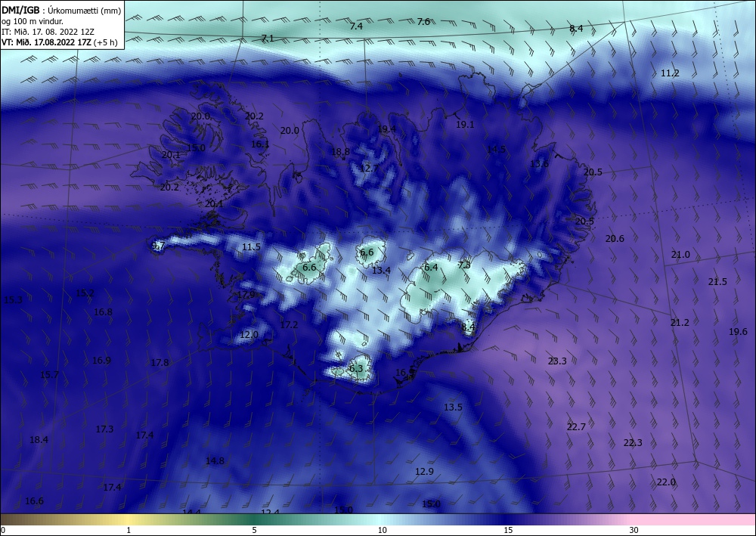The height and width of the screenshot is (536, 756).
Task: Select the map value 21.2
Action: (680, 323)
